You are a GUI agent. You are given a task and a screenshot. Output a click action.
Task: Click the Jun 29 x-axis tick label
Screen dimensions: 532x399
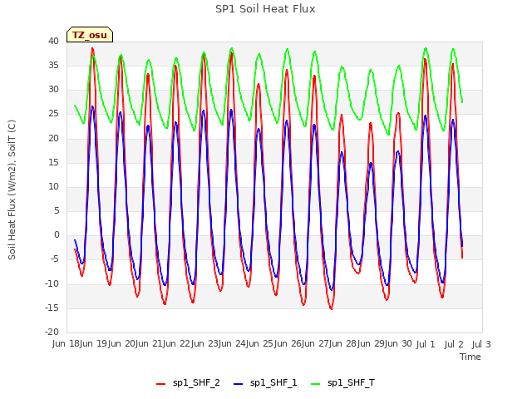(x=373, y=344)
